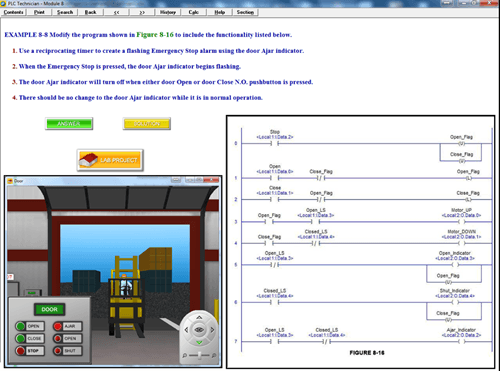Open the LAB PROJECT button
The height and width of the screenshot is (371, 500).
coord(110,160)
